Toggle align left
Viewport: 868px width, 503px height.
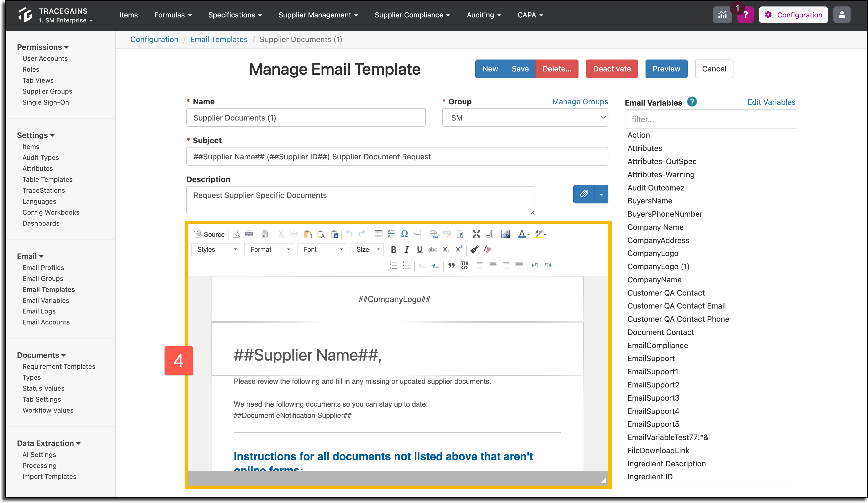(480, 265)
